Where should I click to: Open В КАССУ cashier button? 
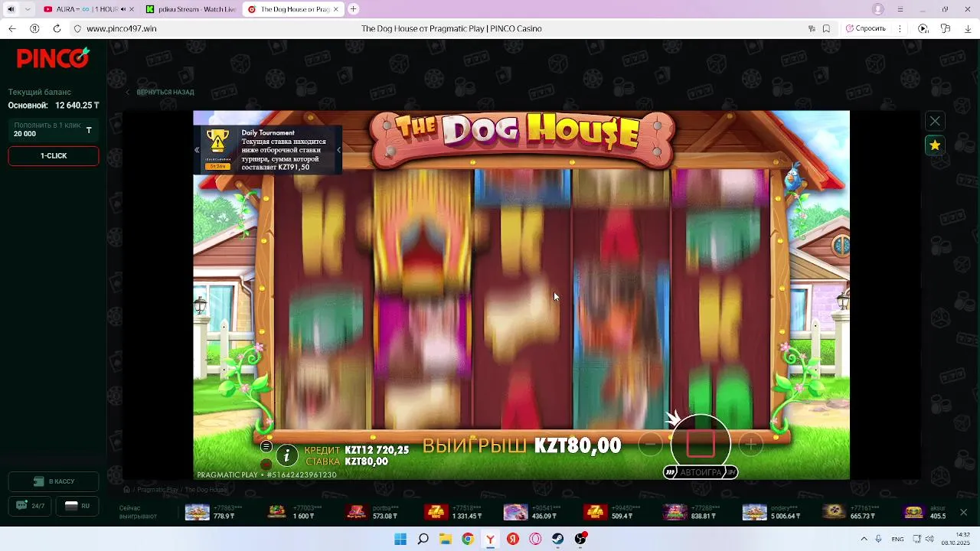tap(54, 481)
